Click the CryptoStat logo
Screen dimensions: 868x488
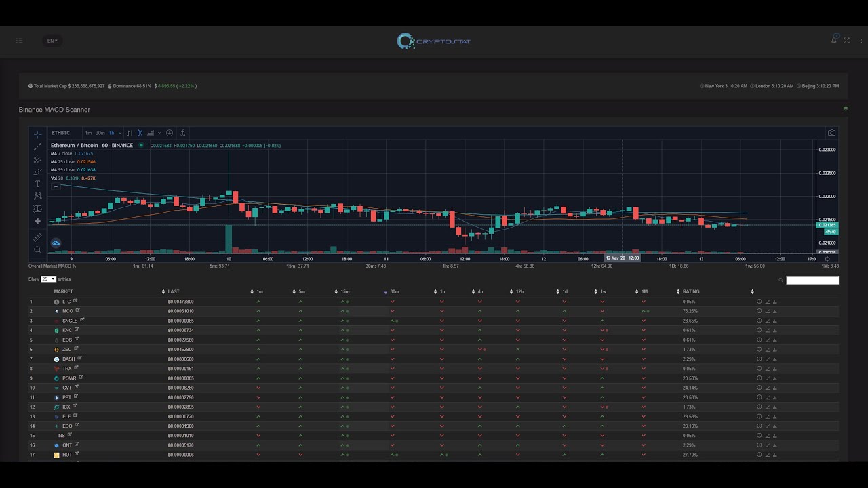pyautogui.click(x=434, y=41)
